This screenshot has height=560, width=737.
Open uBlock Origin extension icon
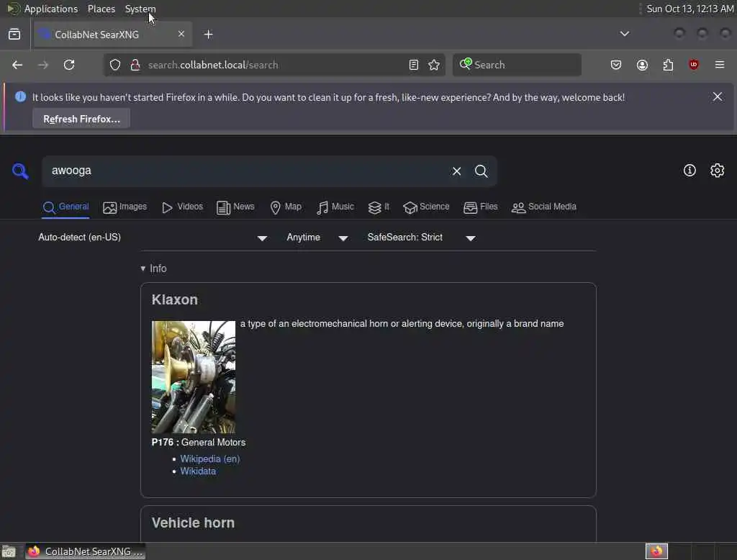[693, 65]
